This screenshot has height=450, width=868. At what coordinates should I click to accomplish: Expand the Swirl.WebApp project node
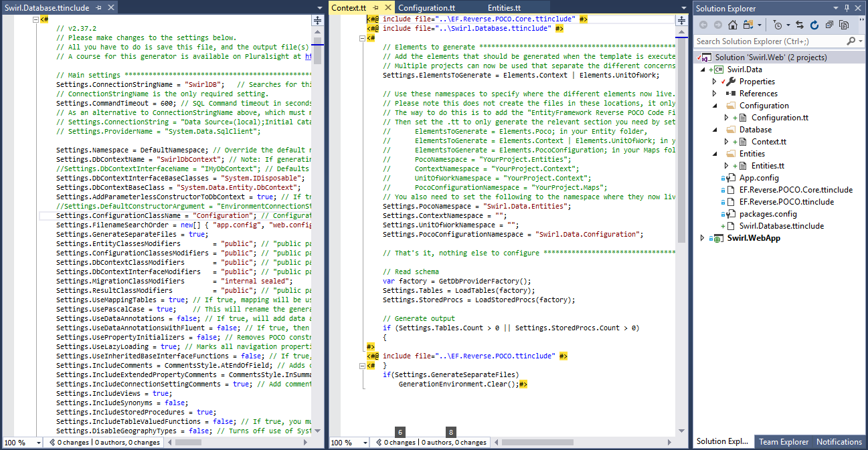point(701,237)
